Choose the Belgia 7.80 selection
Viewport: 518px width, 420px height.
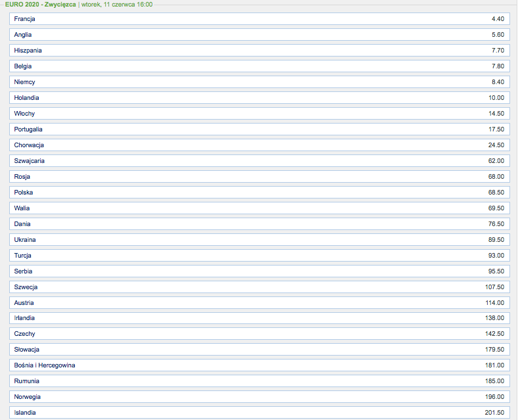pos(259,66)
